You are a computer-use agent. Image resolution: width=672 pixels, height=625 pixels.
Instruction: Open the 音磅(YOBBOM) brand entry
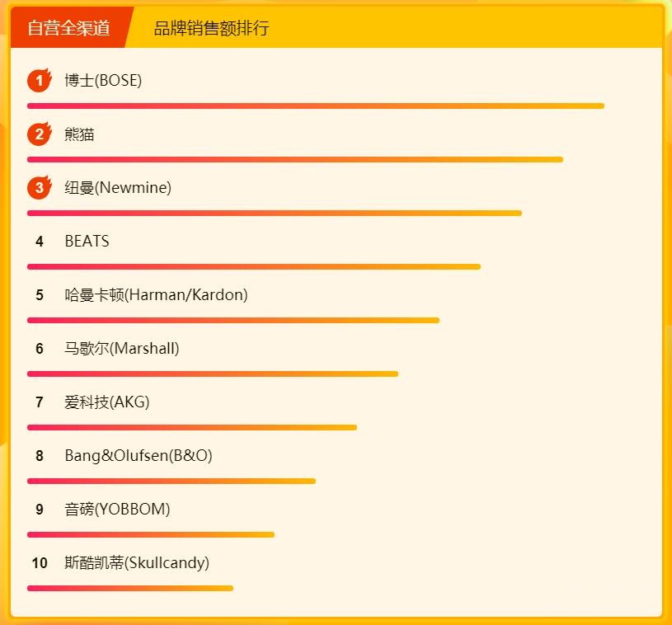[x=117, y=510]
